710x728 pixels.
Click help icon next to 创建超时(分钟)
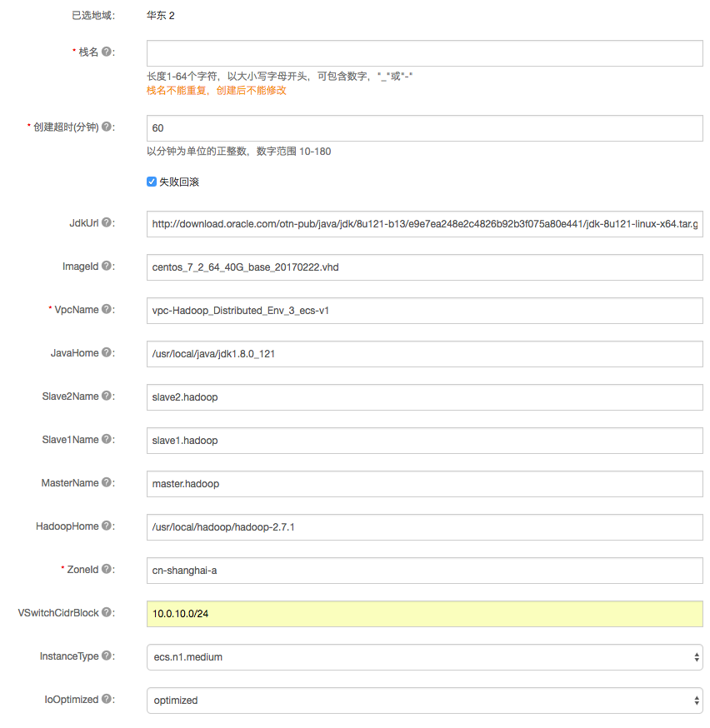tap(107, 127)
